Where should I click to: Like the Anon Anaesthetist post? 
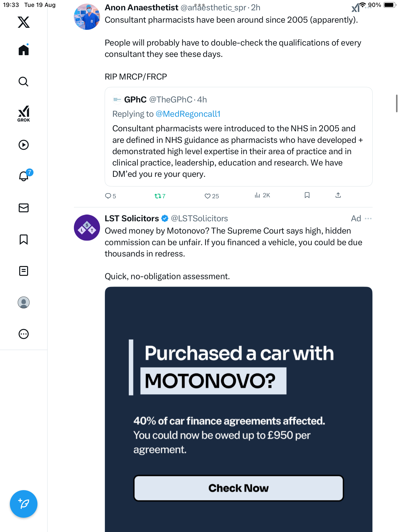click(x=208, y=196)
